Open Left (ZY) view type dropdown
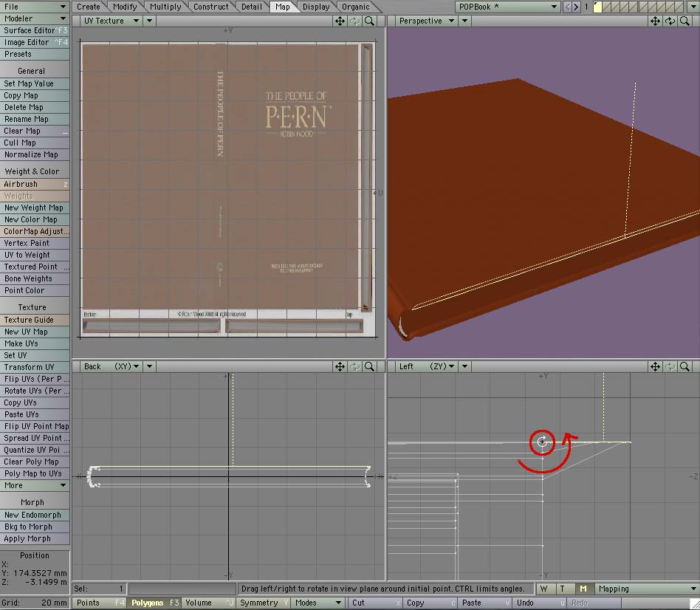Screen dimensions: 700x610 (x=426, y=366)
